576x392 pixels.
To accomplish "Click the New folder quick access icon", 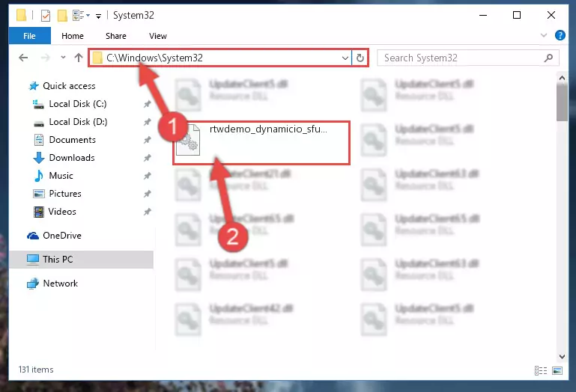I will [x=62, y=16].
